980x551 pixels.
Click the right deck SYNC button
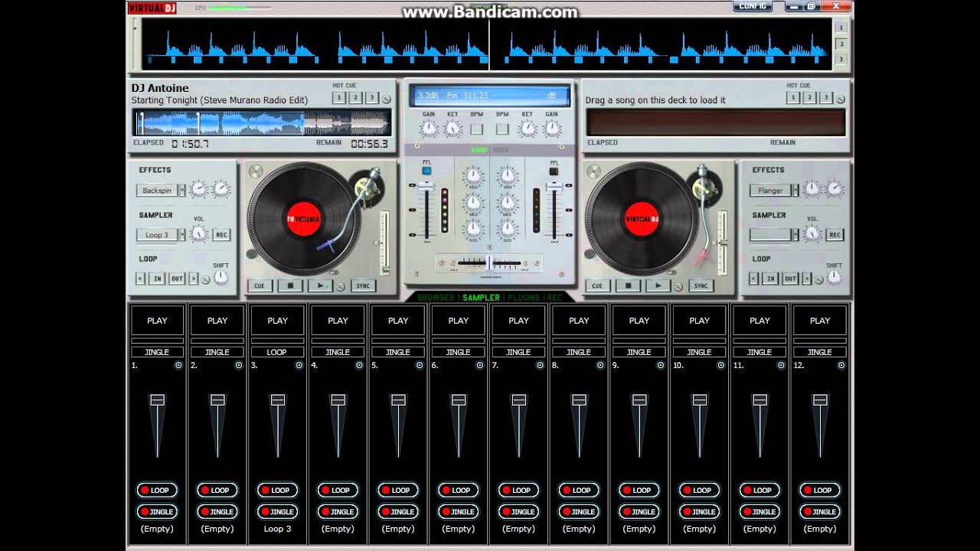click(701, 285)
